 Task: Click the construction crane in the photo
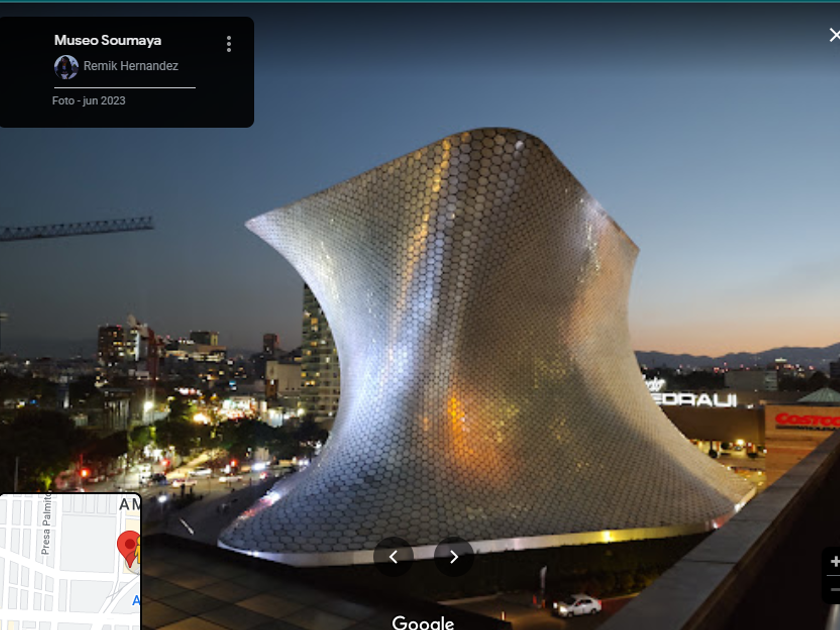point(75,230)
